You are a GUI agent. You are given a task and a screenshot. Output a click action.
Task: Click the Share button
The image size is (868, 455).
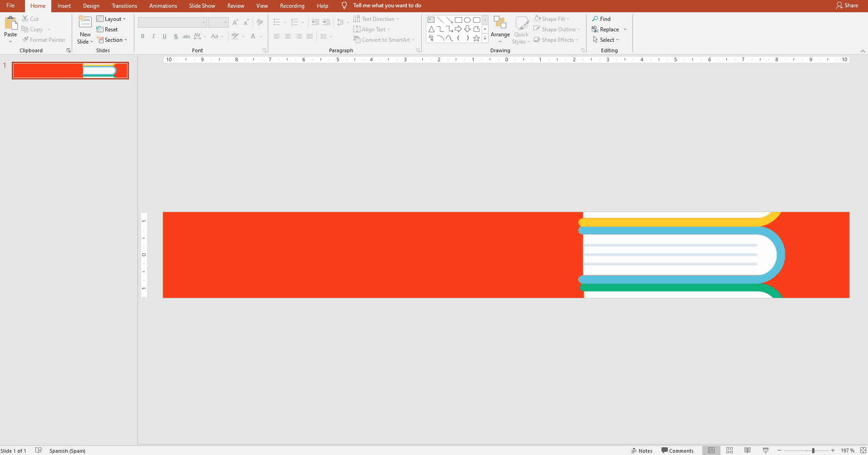point(847,5)
